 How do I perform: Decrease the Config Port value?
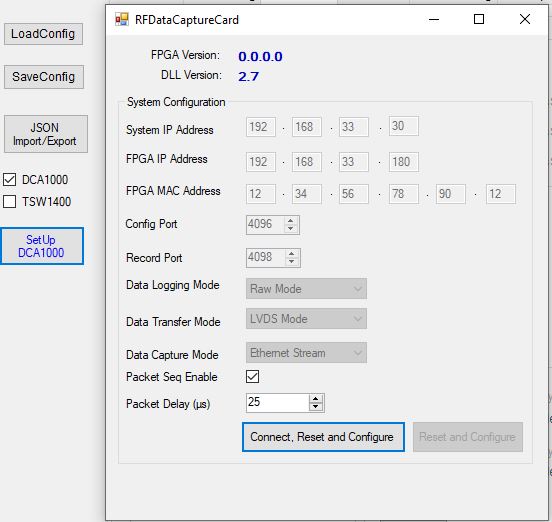pos(290,228)
